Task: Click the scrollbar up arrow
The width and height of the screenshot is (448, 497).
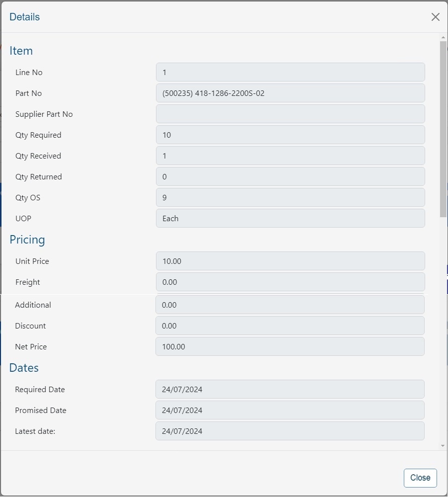Action: [x=443, y=38]
